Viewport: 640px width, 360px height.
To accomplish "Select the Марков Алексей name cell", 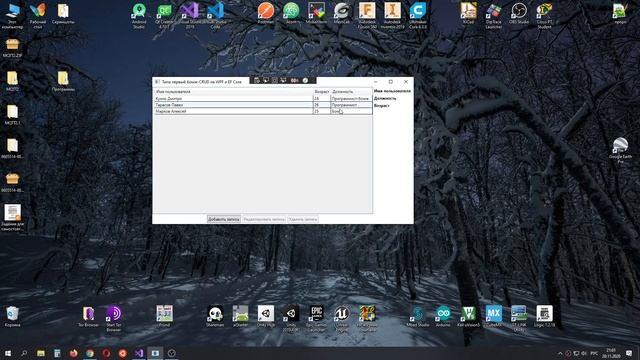I will [233, 111].
